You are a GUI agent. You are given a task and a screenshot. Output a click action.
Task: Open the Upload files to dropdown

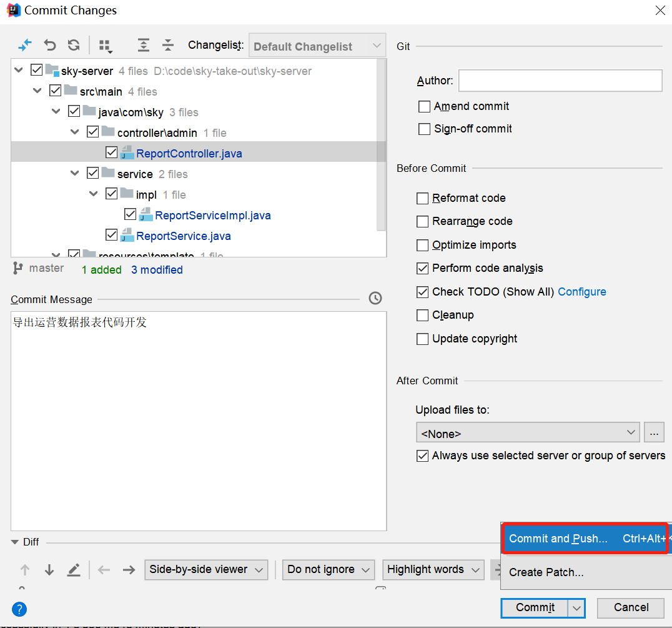[x=528, y=433]
